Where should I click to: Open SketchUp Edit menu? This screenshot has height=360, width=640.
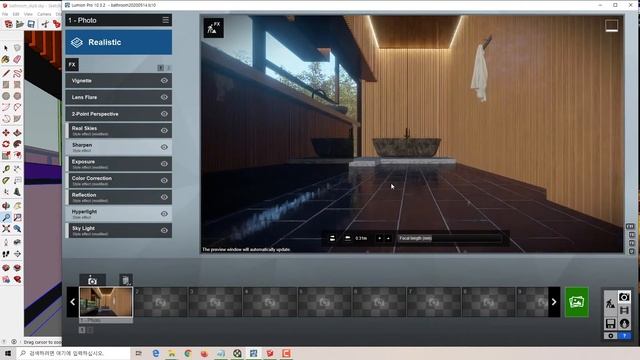coord(16,14)
